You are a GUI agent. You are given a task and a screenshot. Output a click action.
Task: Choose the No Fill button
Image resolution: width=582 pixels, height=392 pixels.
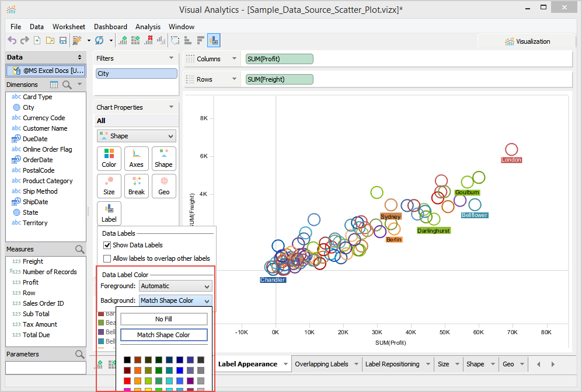[x=163, y=319]
